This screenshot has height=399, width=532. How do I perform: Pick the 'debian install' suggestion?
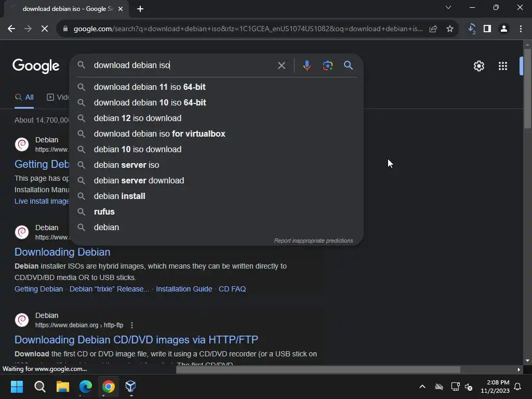[216, 196]
